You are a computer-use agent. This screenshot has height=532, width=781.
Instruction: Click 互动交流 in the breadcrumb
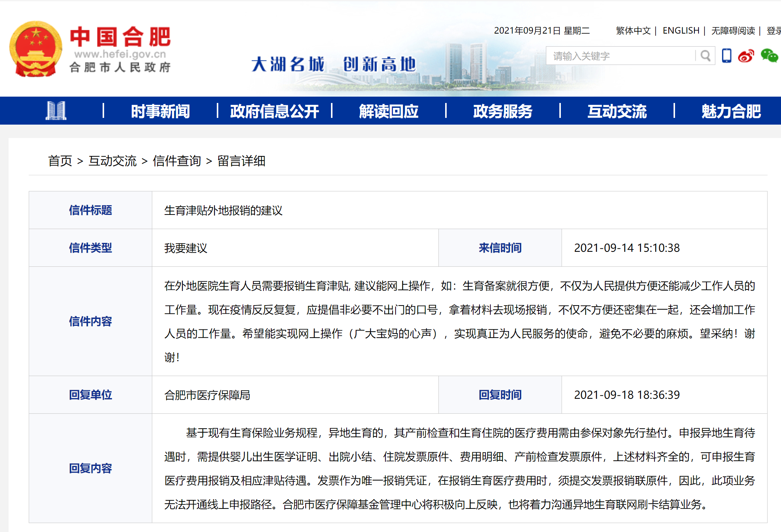[x=113, y=161]
